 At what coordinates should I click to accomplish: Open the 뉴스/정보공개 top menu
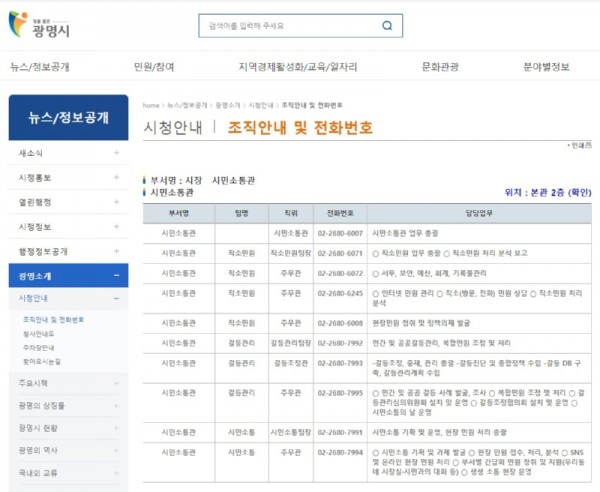40,67
